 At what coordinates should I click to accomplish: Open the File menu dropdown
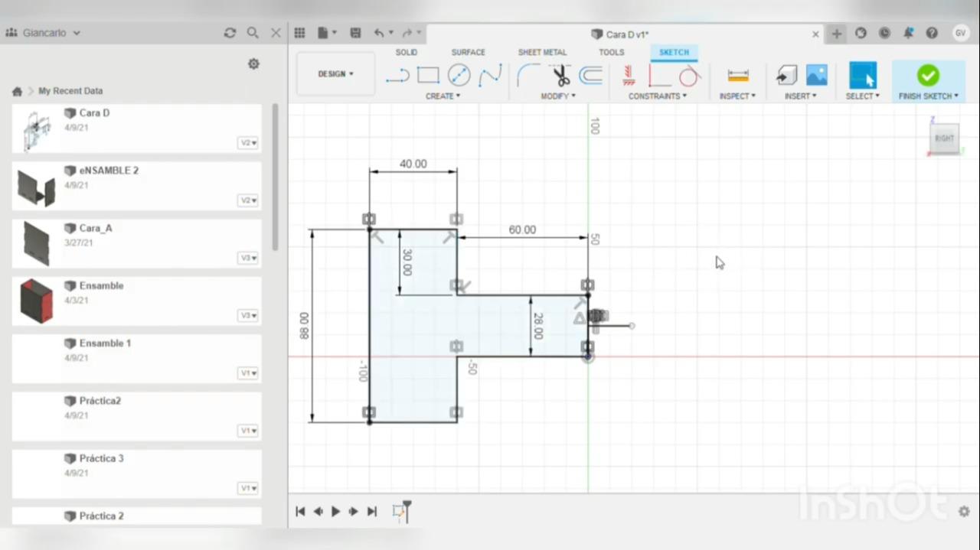(x=327, y=33)
